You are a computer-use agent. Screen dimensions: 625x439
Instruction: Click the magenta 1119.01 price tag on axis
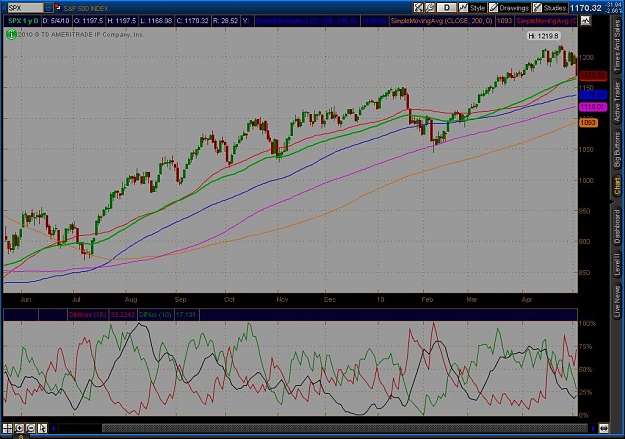tap(593, 107)
